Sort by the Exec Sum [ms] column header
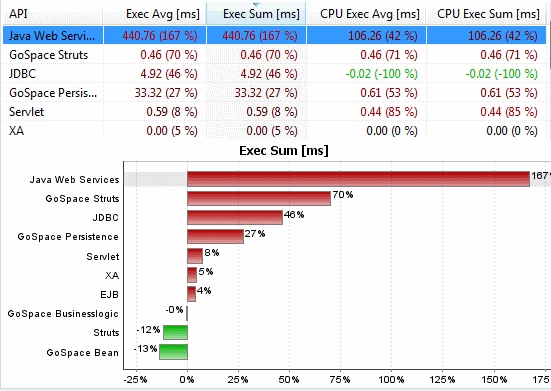 pyautogui.click(x=256, y=14)
